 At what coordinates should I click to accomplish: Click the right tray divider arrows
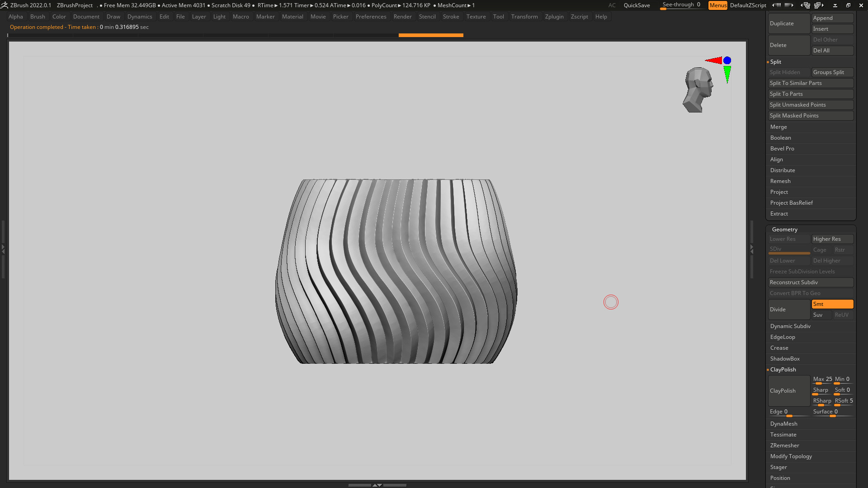(x=752, y=249)
